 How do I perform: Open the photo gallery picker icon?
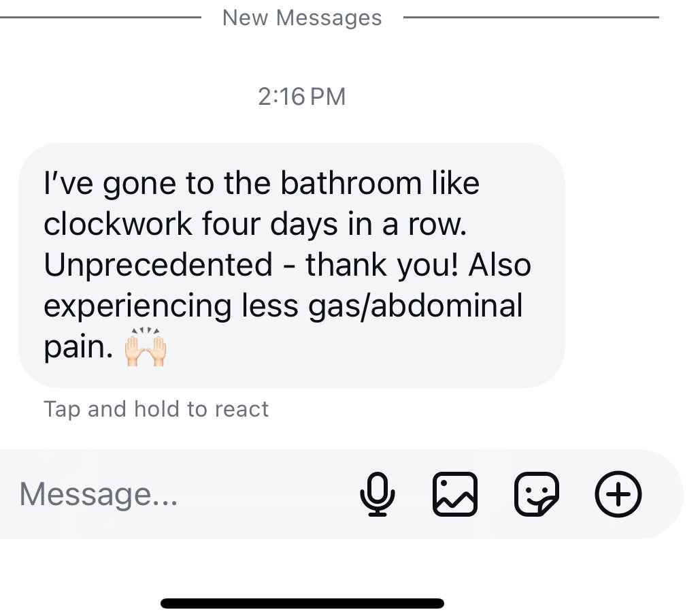(x=455, y=494)
